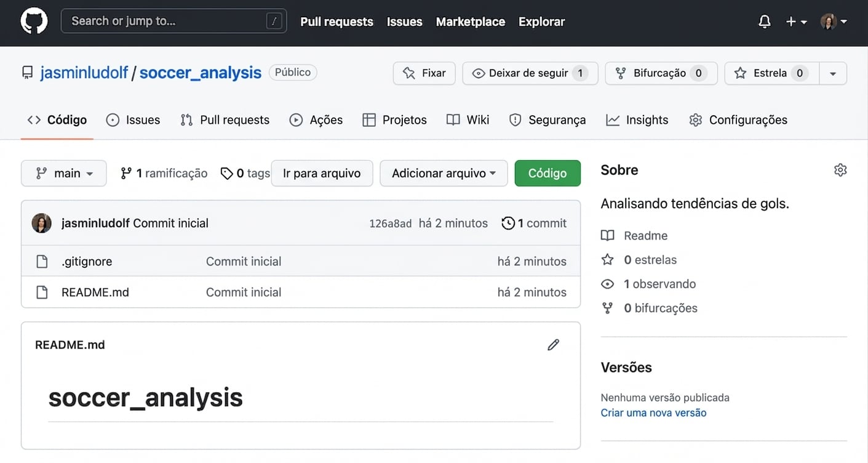Click há 2 minutos on README.md row
Screen dimensions: 868x463
click(532, 292)
